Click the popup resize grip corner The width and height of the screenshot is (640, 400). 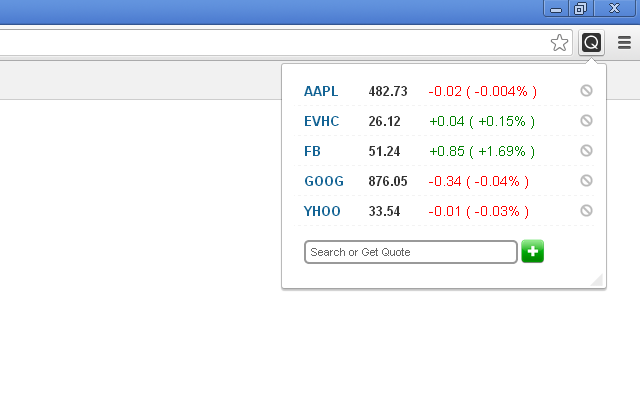pos(598,280)
